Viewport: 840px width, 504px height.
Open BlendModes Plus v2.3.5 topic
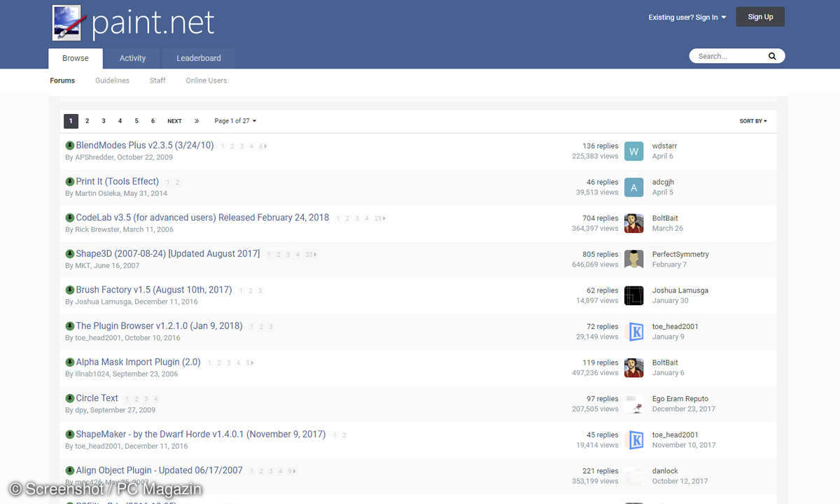point(145,146)
